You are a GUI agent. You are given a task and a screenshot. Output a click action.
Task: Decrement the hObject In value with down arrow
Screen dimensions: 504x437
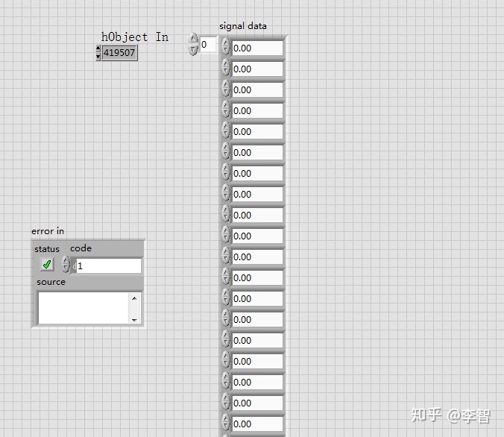98,57
